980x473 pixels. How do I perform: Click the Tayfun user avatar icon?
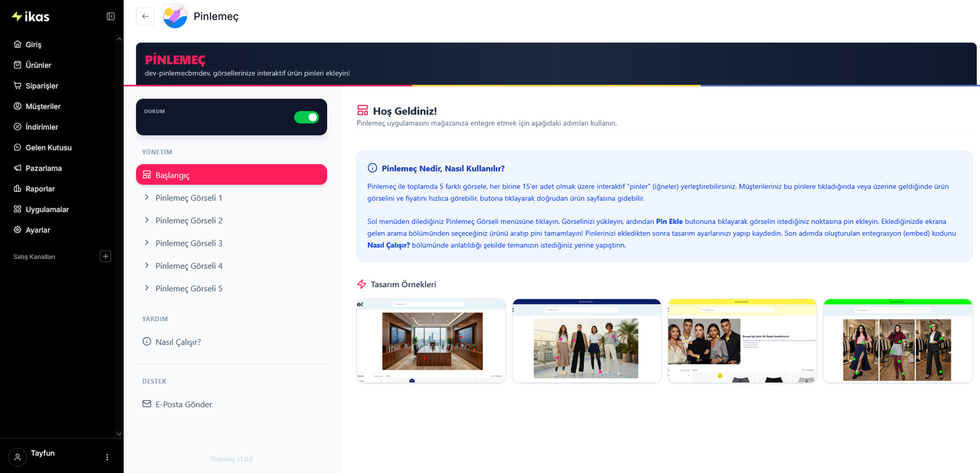click(17, 457)
